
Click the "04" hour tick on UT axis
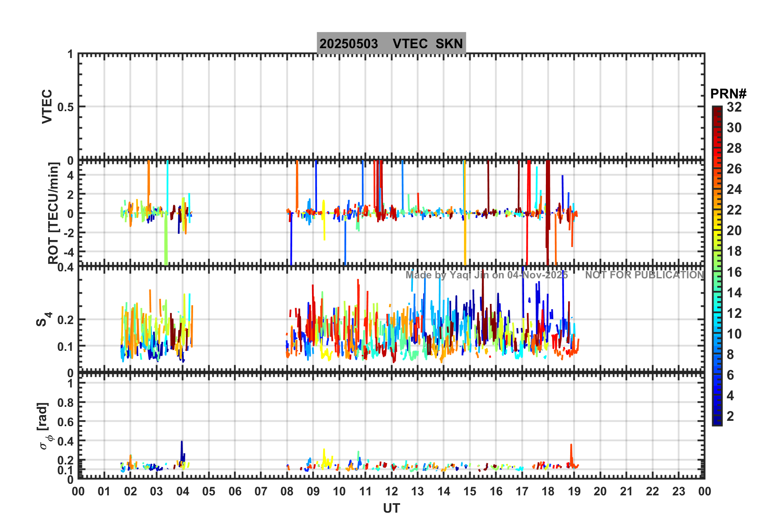point(183,491)
